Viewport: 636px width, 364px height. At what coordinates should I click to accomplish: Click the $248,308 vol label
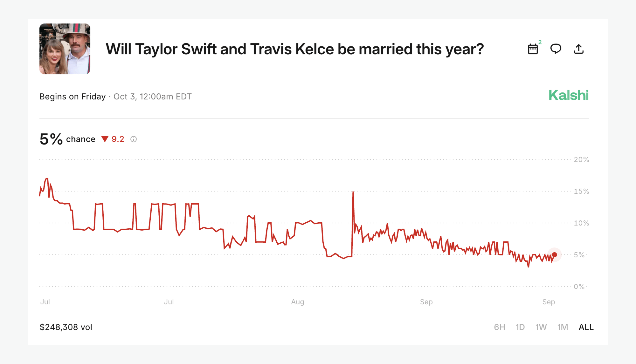click(66, 327)
